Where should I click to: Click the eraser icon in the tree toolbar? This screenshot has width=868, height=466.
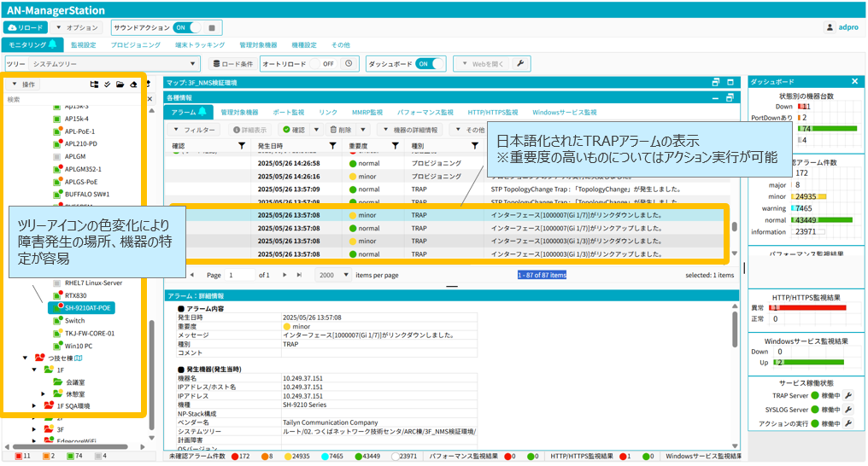pos(133,84)
